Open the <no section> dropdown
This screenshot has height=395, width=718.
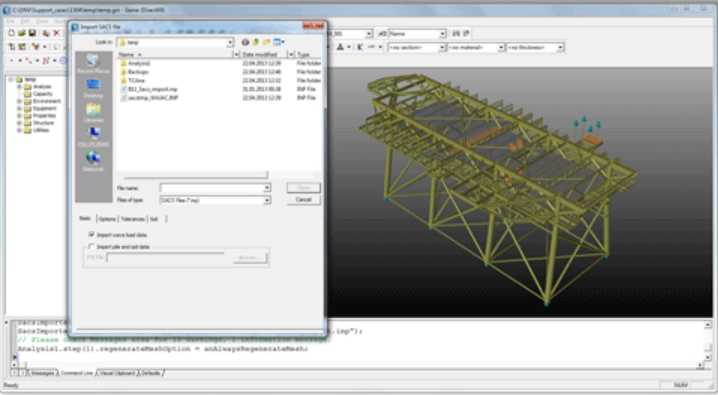(442, 47)
